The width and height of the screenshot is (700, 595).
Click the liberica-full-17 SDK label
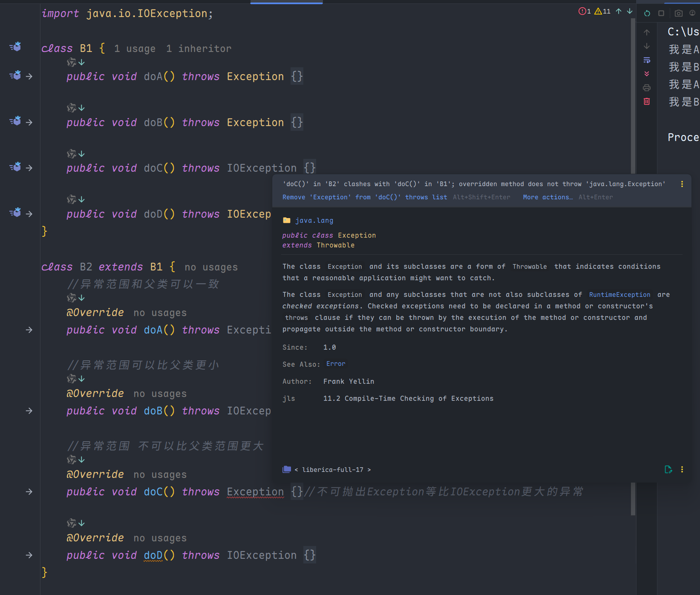click(333, 470)
